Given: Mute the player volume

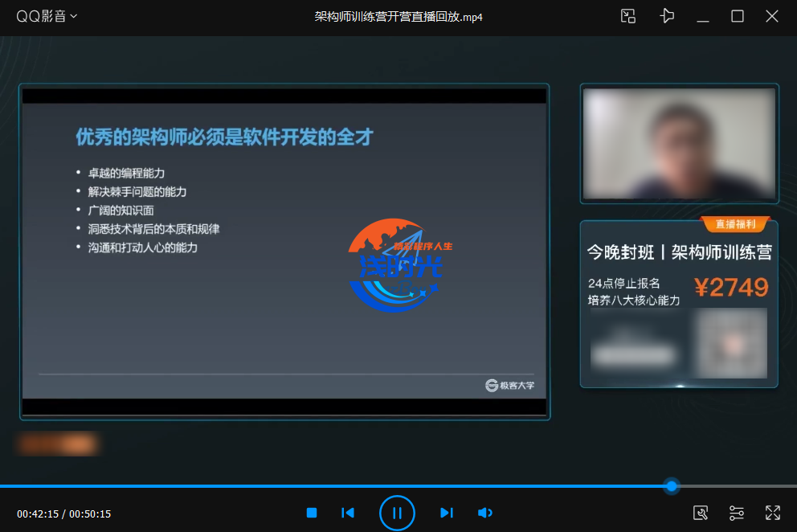Looking at the screenshot, I should [x=484, y=513].
